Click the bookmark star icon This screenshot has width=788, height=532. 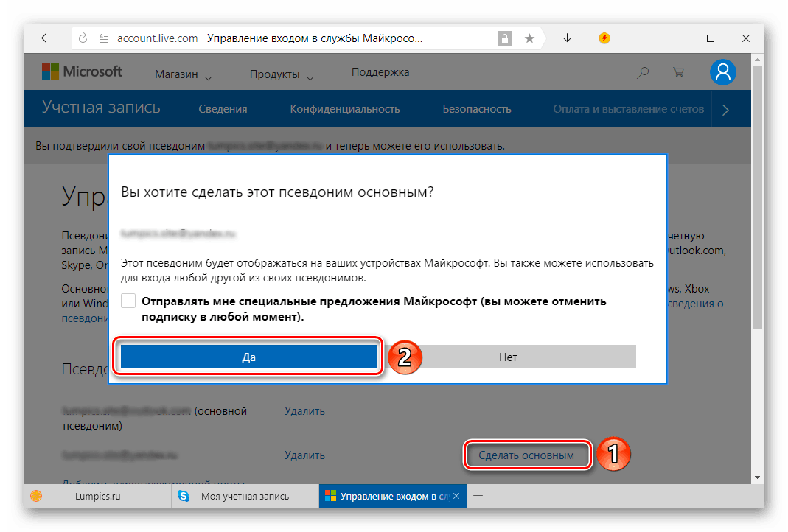click(529, 38)
